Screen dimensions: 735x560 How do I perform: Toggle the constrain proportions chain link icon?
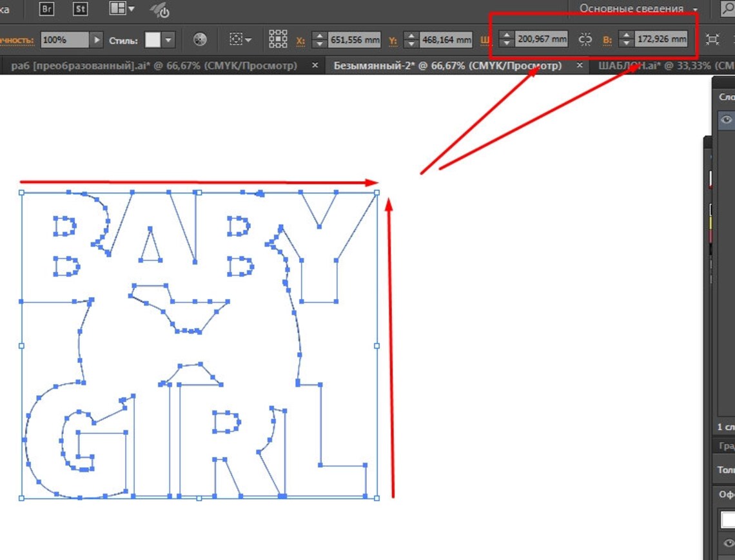click(585, 39)
